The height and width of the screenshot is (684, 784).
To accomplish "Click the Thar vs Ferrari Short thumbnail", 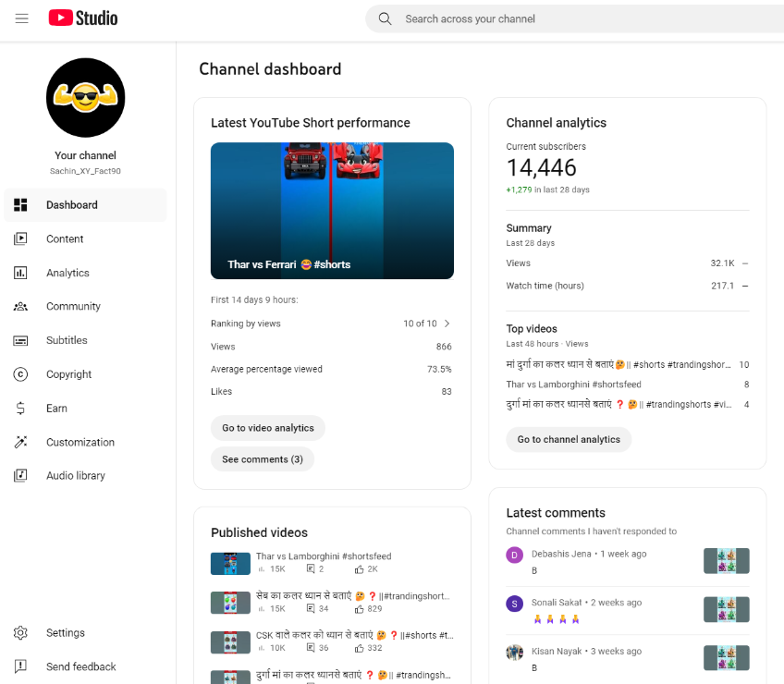I will pyautogui.click(x=332, y=211).
